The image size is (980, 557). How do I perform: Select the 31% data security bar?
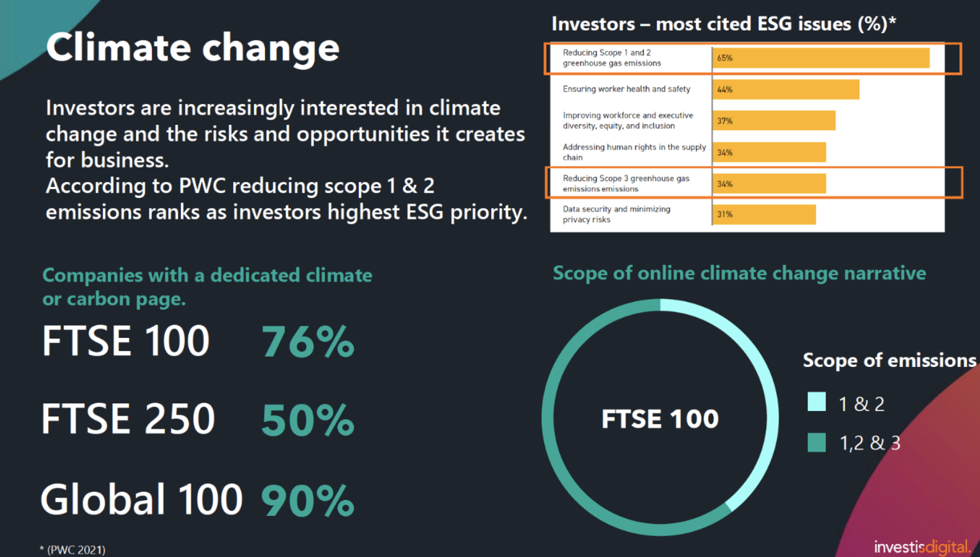pos(764,214)
